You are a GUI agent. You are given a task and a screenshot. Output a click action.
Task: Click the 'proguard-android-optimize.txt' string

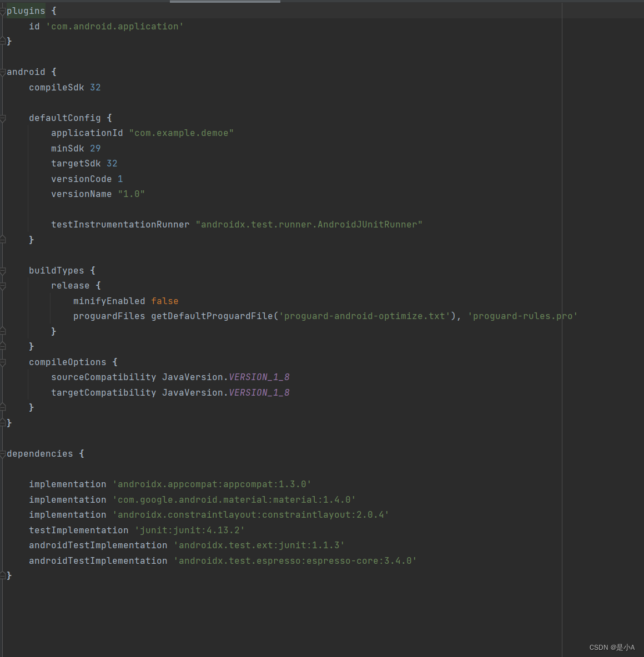click(x=365, y=316)
